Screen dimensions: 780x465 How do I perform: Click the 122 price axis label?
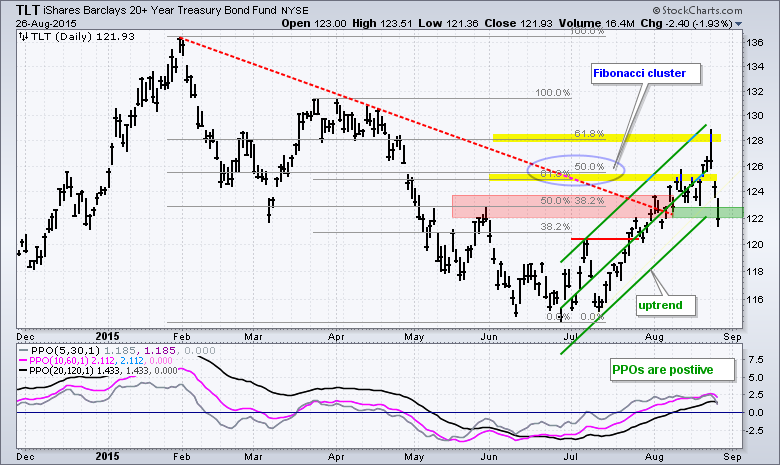(x=755, y=218)
